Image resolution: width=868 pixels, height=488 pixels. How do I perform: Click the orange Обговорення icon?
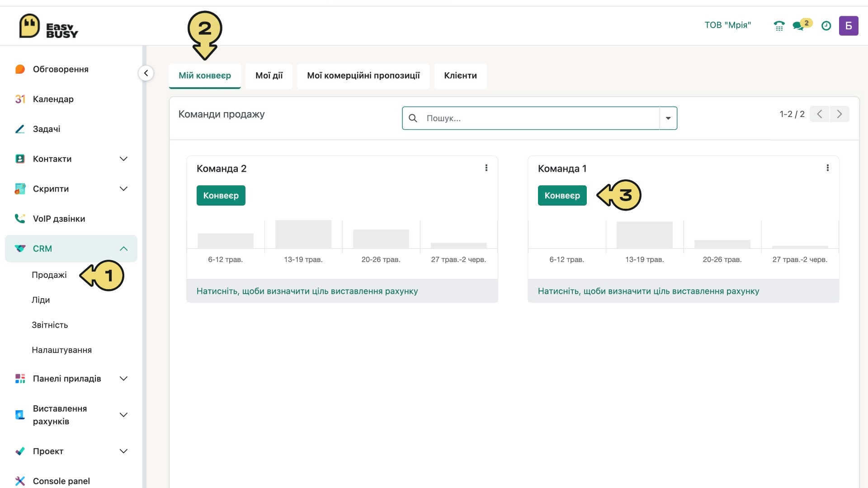tap(20, 69)
